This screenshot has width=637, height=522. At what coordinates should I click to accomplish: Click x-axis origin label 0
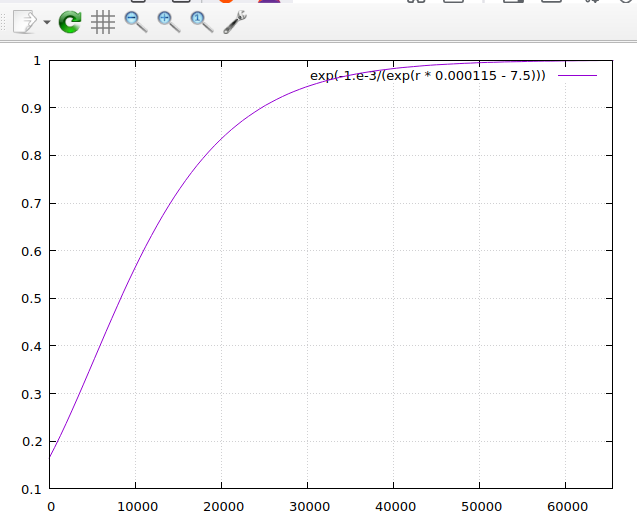pyautogui.click(x=51, y=506)
